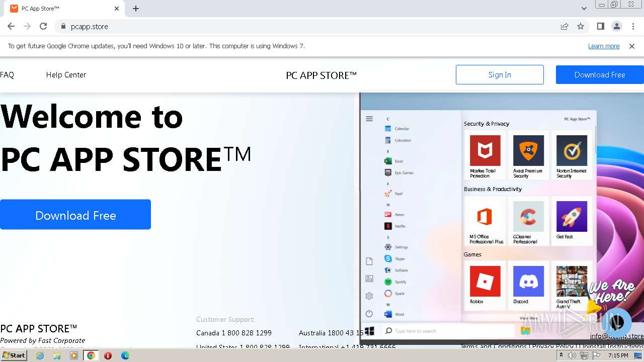Click the Sign In button
Viewport: 644px width, 362px height.
click(x=500, y=74)
